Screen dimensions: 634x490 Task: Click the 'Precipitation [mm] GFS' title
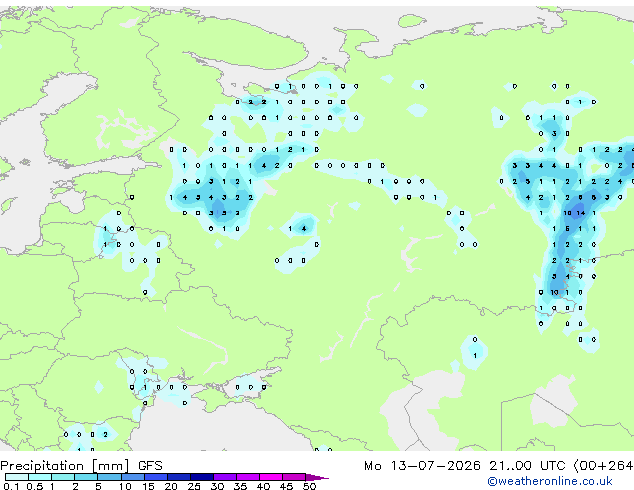tap(81, 466)
